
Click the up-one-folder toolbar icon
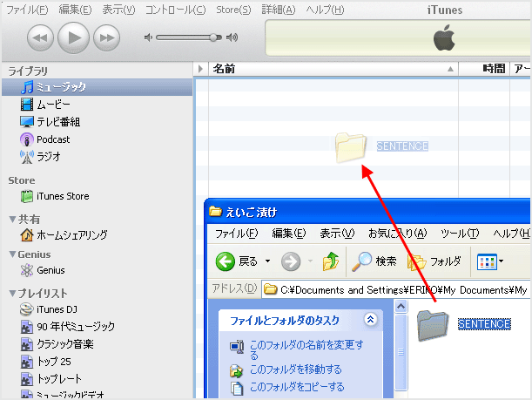click(x=331, y=261)
